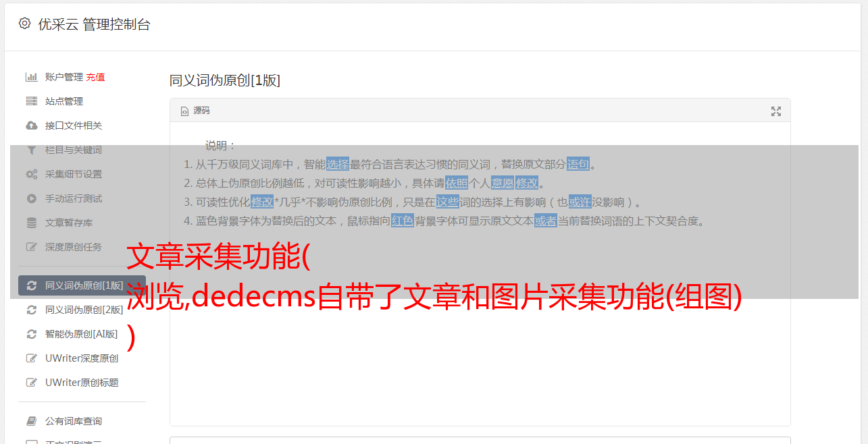
Task: Click the 同义词伪原创[2版] refresh icon
Action: click(x=31, y=310)
